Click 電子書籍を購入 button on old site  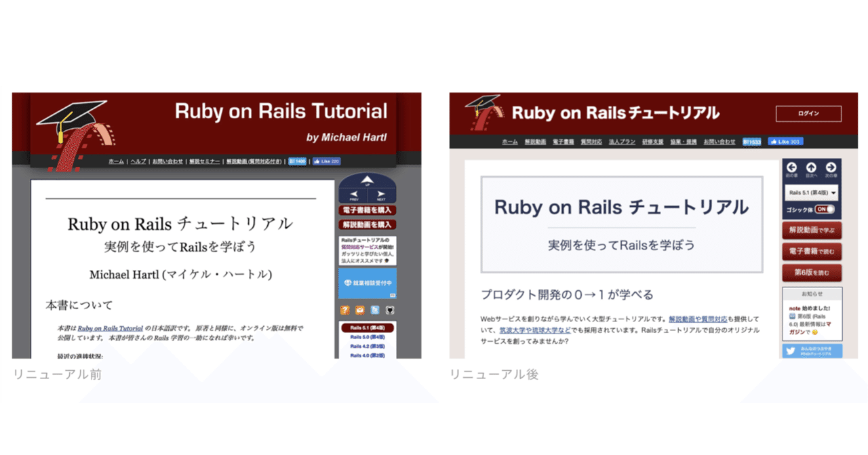point(368,210)
